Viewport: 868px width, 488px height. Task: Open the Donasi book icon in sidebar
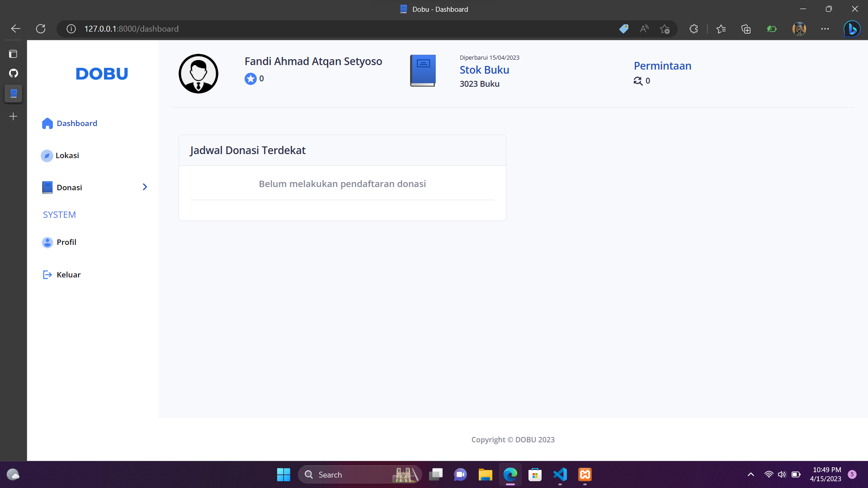tap(47, 187)
